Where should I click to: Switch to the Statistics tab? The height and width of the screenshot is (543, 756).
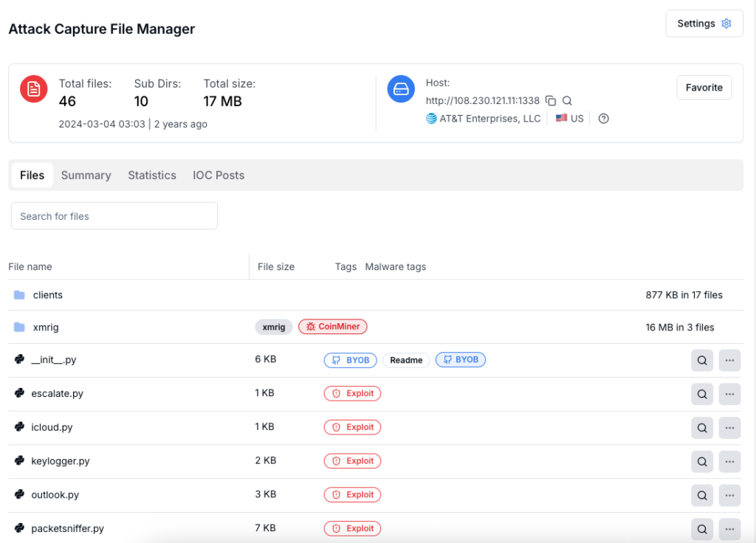pos(151,175)
